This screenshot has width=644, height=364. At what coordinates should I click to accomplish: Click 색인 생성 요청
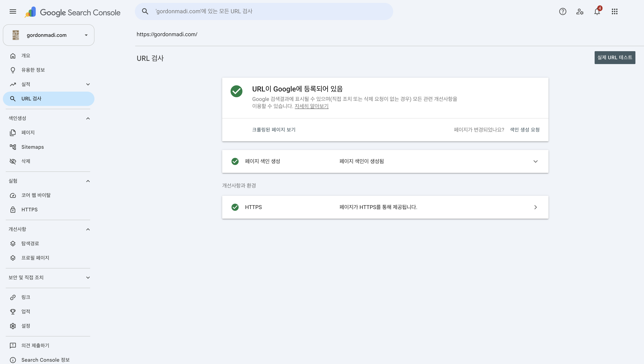(525, 130)
